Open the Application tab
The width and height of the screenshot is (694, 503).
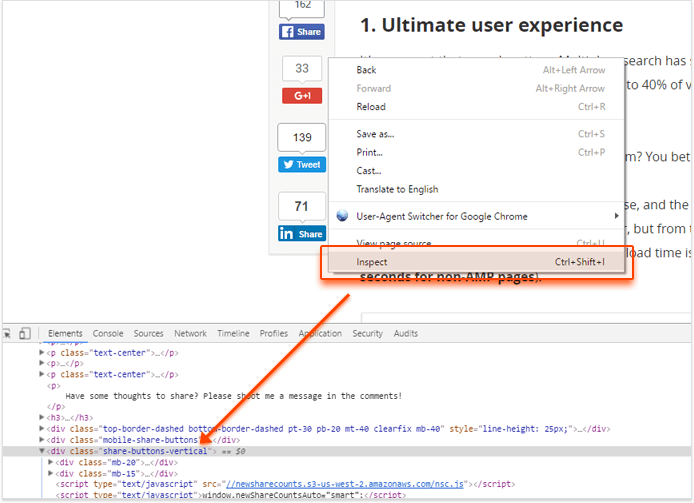(x=320, y=333)
